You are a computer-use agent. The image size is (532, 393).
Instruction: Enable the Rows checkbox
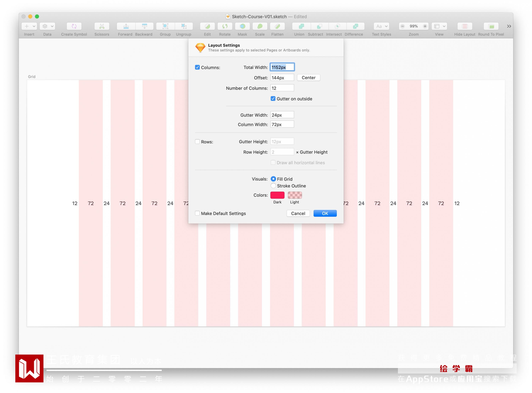click(197, 142)
